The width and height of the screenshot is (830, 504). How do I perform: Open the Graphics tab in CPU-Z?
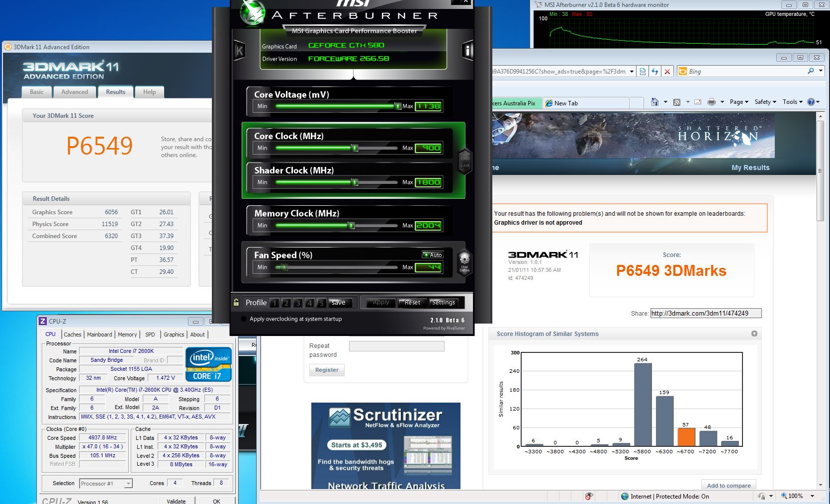point(174,335)
